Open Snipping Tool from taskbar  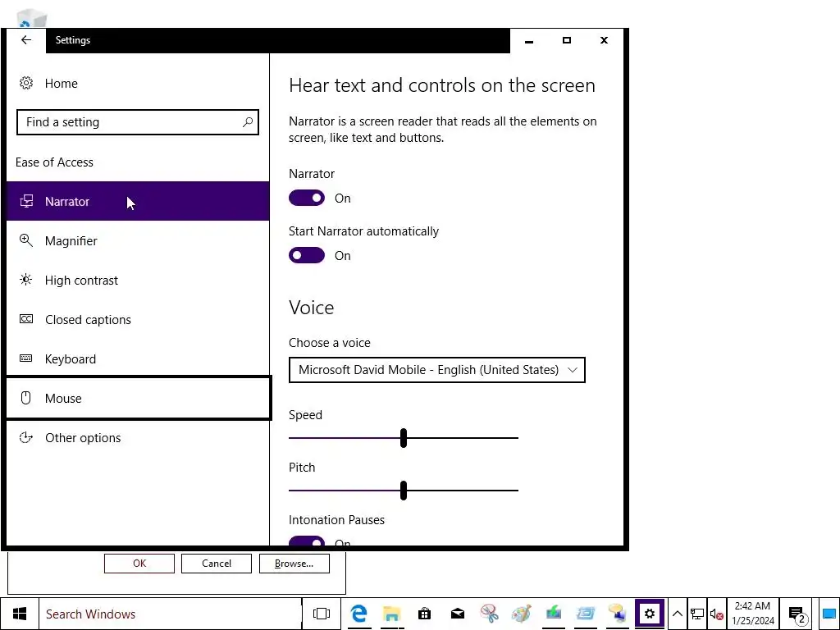(x=489, y=614)
